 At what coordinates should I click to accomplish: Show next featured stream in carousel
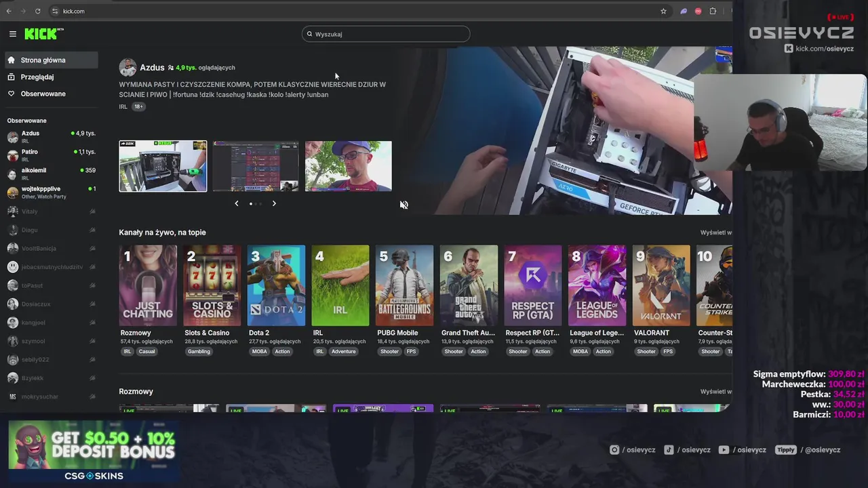(274, 203)
